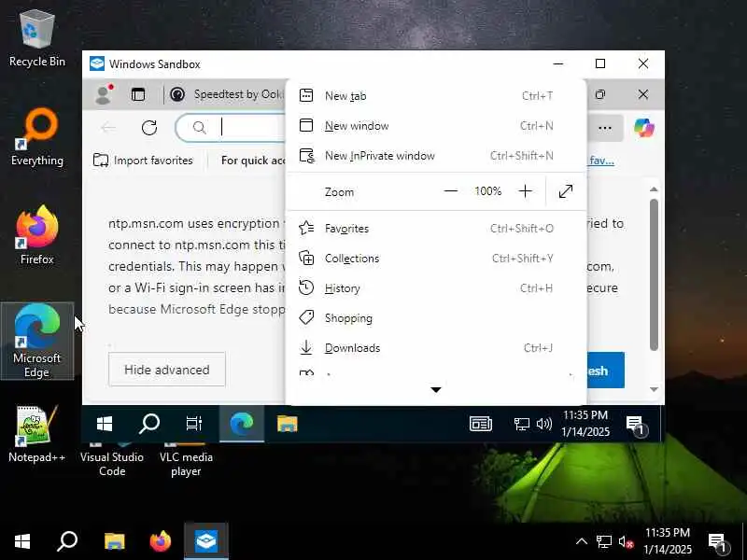Show hidden tray icons on host

[581, 541]
